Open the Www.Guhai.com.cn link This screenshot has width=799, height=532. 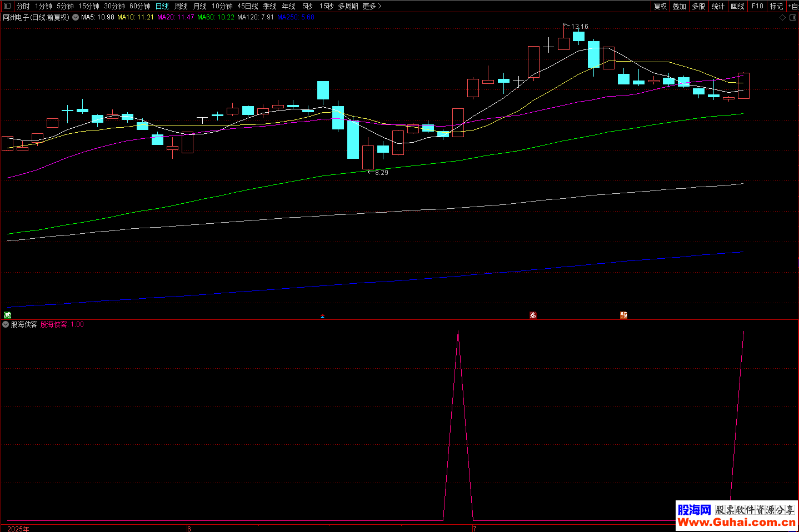(736, 522)
